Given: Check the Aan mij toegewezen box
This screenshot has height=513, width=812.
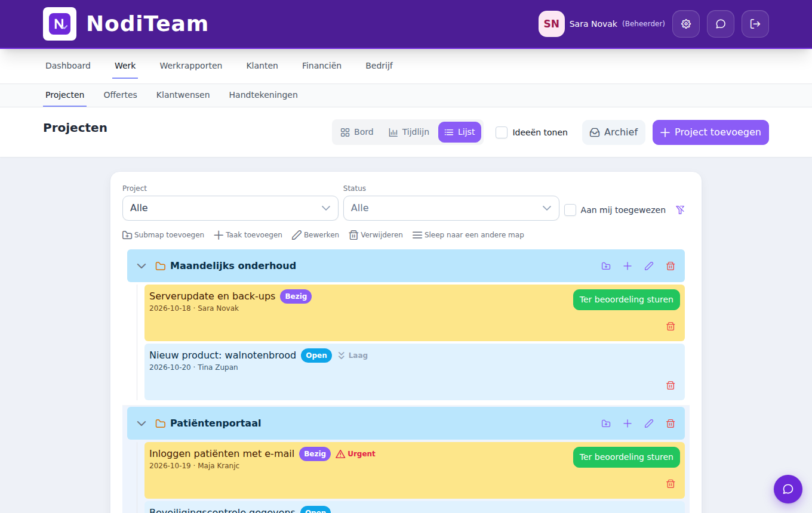Looking at the screenshot, I should point(570,210).
